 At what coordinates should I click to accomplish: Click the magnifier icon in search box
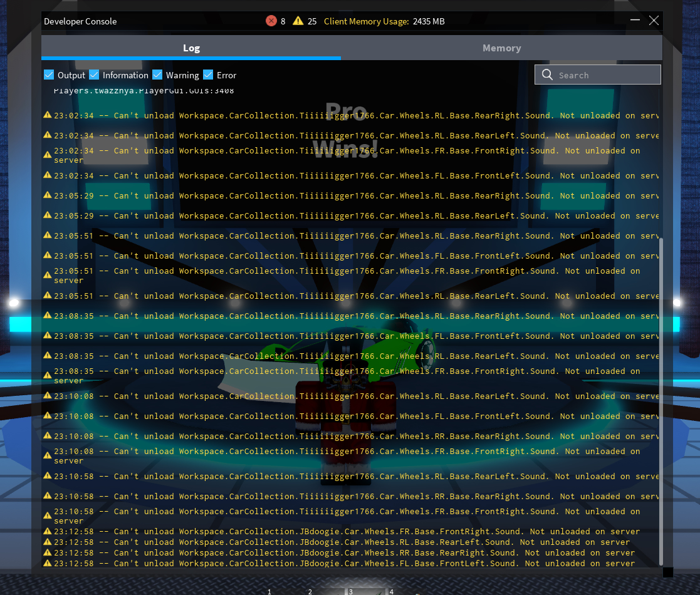tap(547, 75)
